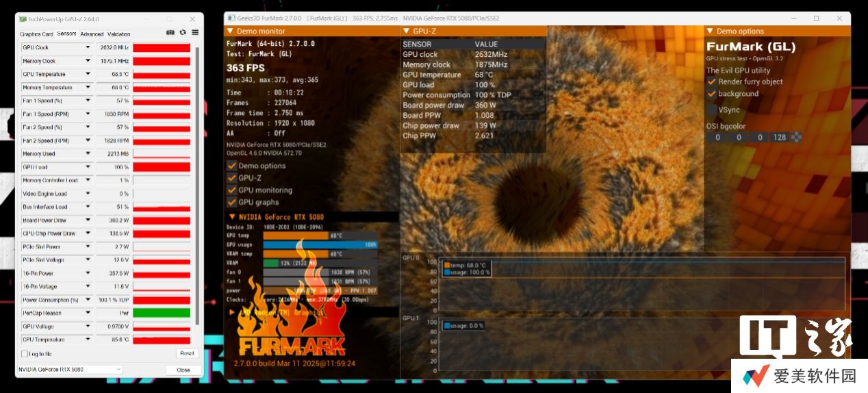Click the GPU Clock value 2632.0 MHz
868x393 pixels.
tap(112, 47)
